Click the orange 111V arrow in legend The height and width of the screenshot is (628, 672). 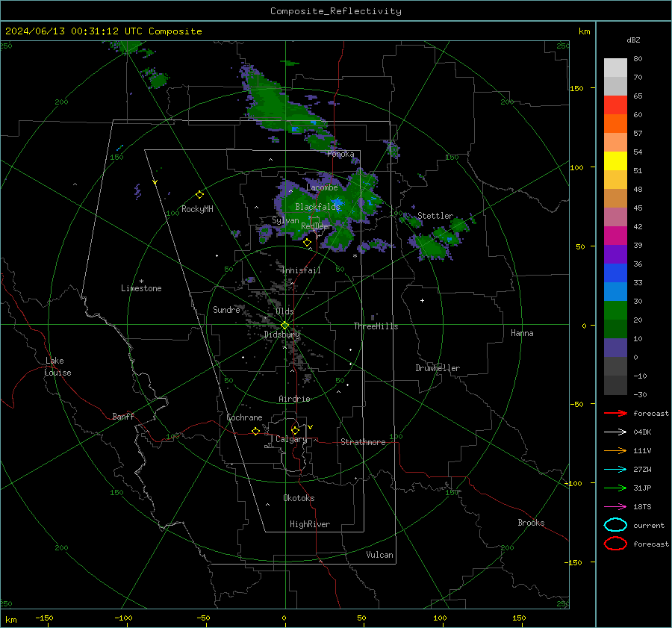point(615,450)
